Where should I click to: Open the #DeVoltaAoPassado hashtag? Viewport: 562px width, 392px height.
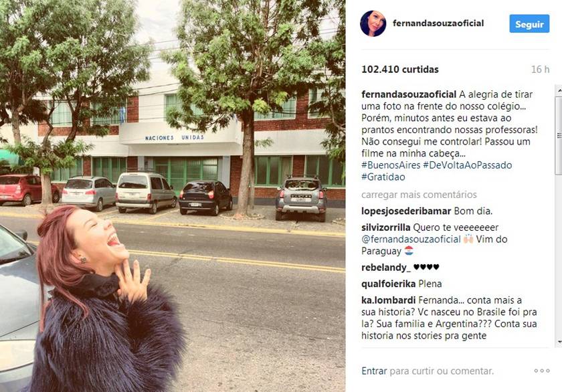[x=468, y=165]
